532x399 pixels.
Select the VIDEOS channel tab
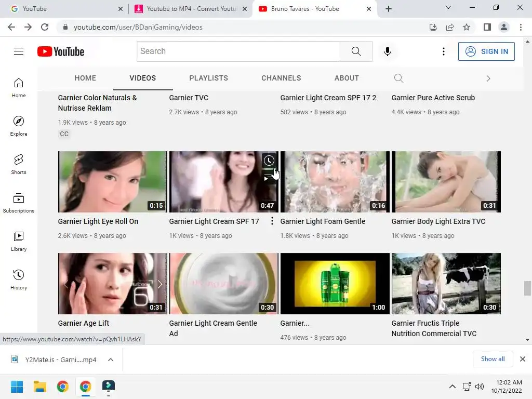tap(142, 78)
